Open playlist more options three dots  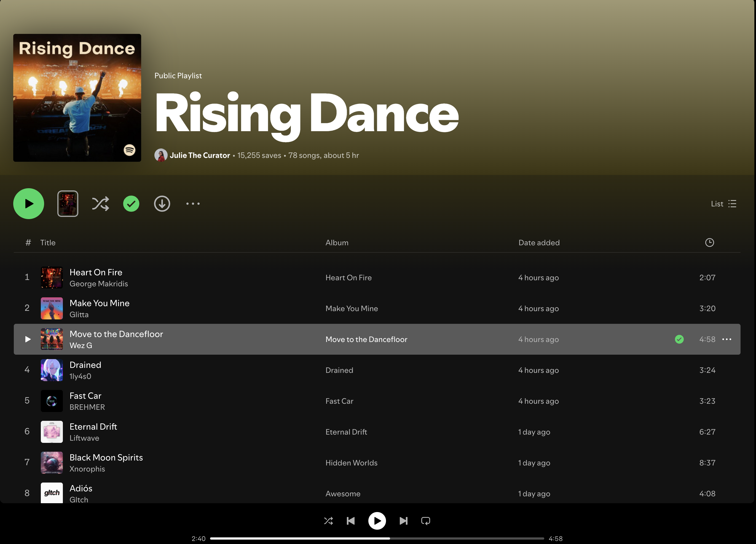pos(193,204)
